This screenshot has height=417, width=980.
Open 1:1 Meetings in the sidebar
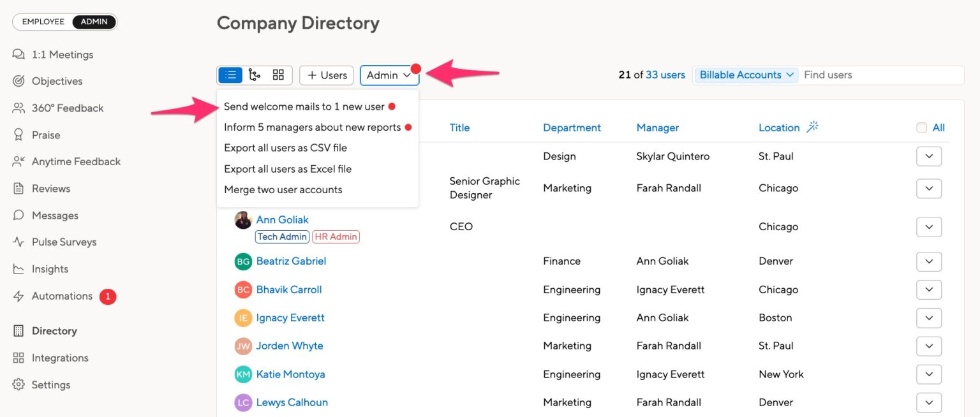click(62, 54)
